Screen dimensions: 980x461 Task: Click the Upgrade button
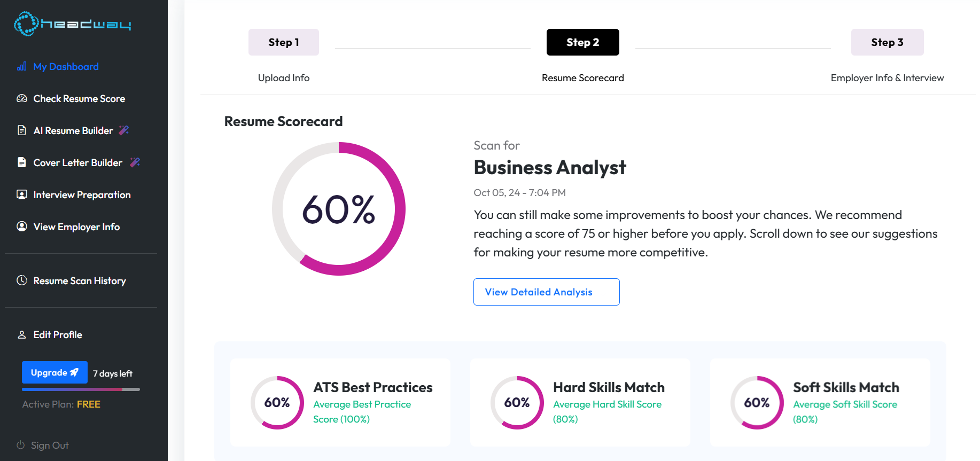pyautogui.click(x=55, y=372)
